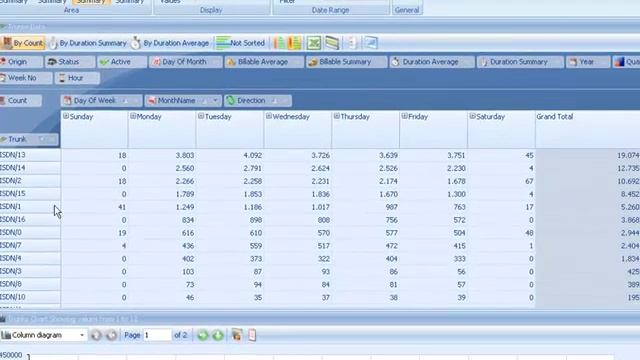Select the Origin field chip
This screenshot has width=640, height=360.
pyautogui.click(x=21, y=62)
